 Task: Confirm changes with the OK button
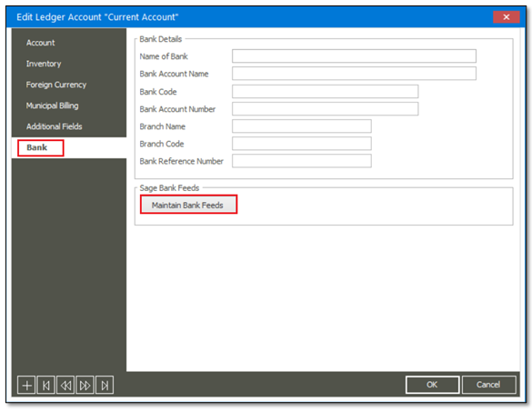point(432,385)
